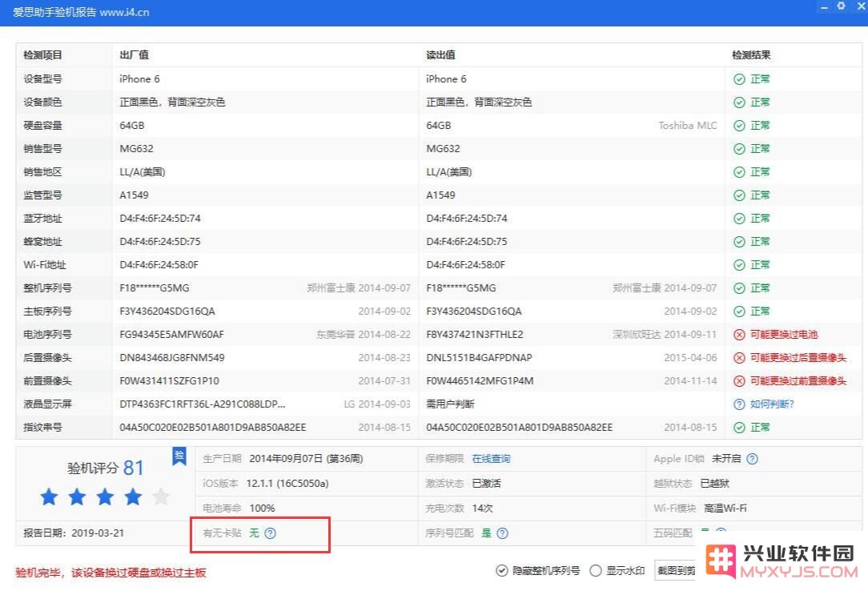Toggle the 隐藏整机序列号 checkbox
The width and height of the screenshot is (868, 591).
501,570
